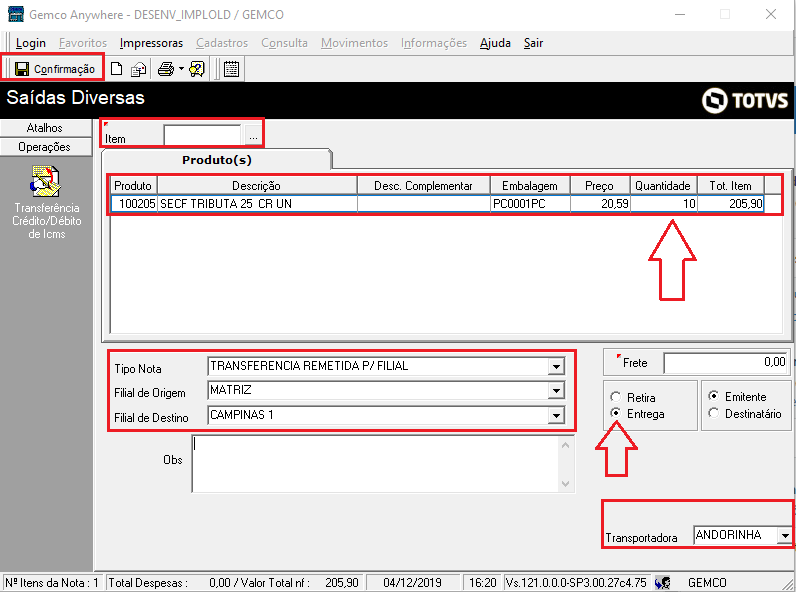This screenshot has width=796, height=592.
Task: Click the TOTVS logo
Action: (745, 100)
